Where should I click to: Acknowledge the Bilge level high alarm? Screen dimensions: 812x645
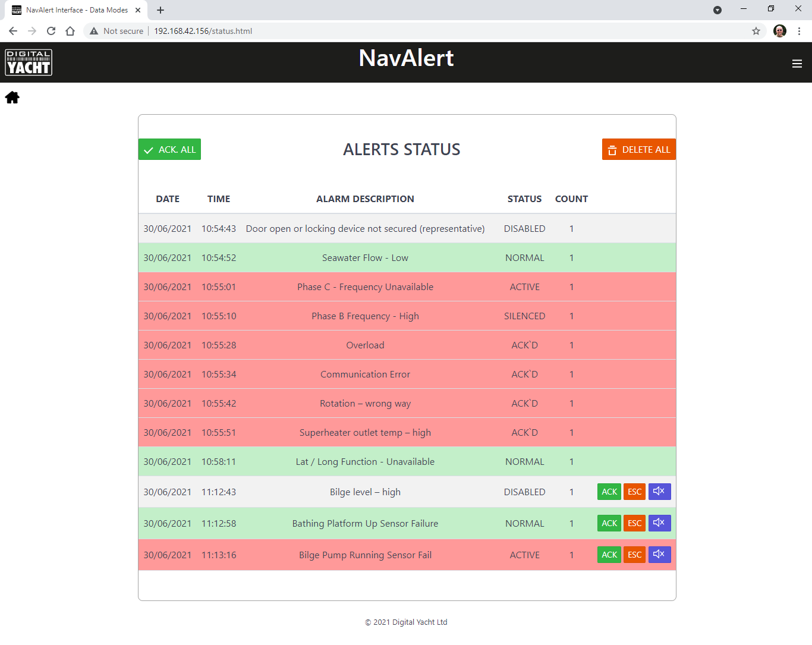coord(609,492)
